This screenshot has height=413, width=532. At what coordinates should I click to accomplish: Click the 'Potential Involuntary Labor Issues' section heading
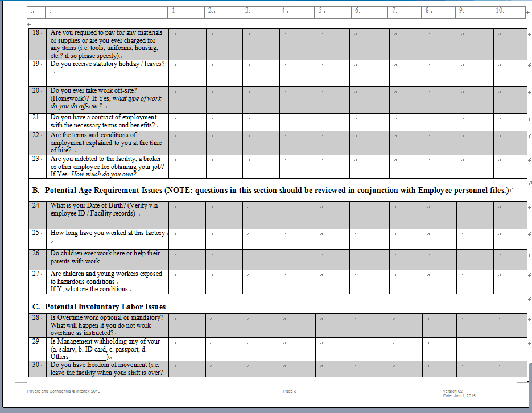point(105,307)
